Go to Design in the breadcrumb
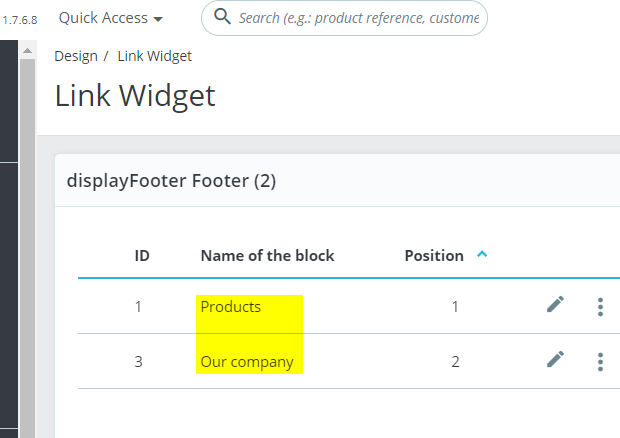 pos(75,56)
